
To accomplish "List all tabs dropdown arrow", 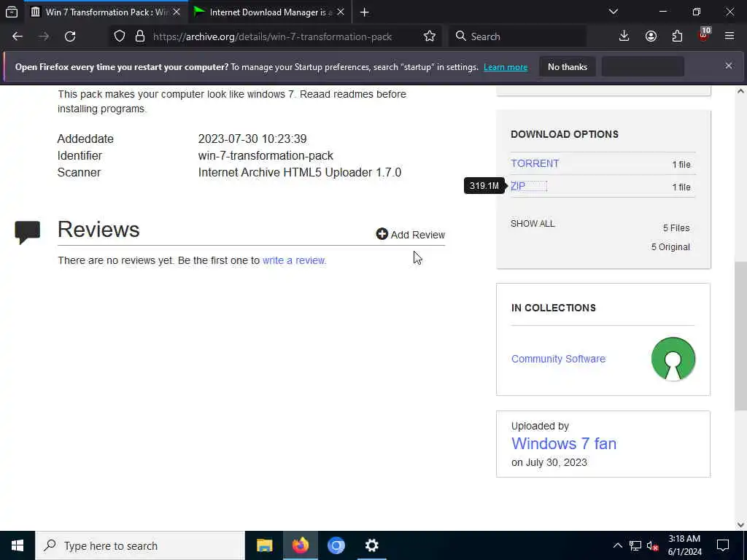I will coord(613,12).
